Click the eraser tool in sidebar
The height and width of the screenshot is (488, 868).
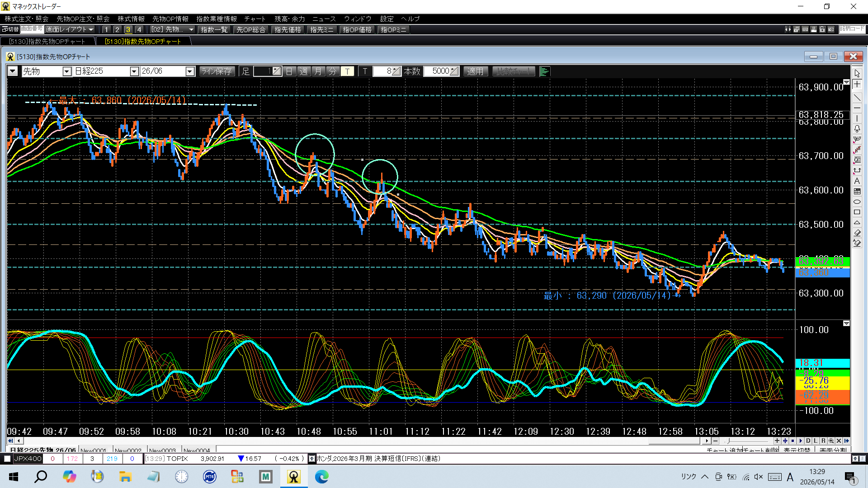[857, 233]
